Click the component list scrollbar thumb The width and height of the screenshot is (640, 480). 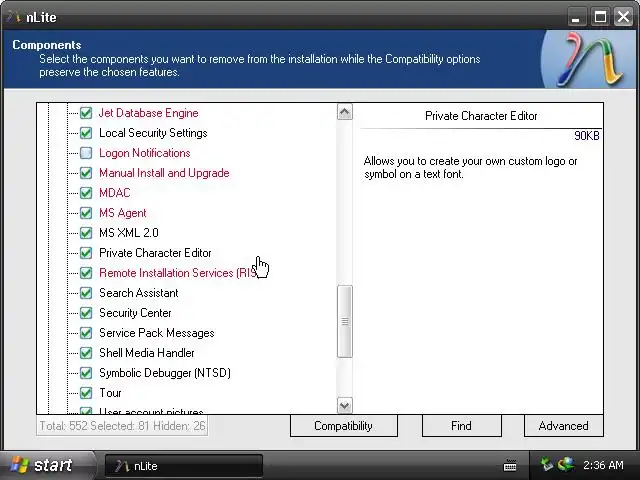[x=345, y=322]
